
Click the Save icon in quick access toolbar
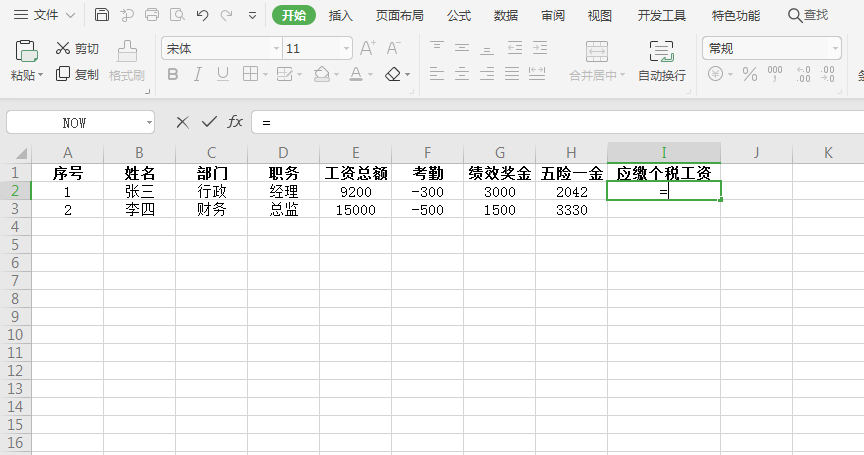(102, 15)
